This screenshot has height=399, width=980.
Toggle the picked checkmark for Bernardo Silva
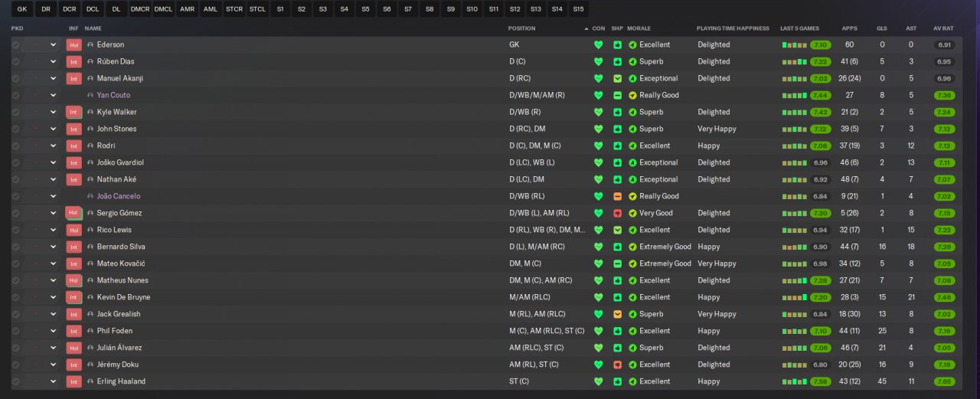(x=15, y=247)
